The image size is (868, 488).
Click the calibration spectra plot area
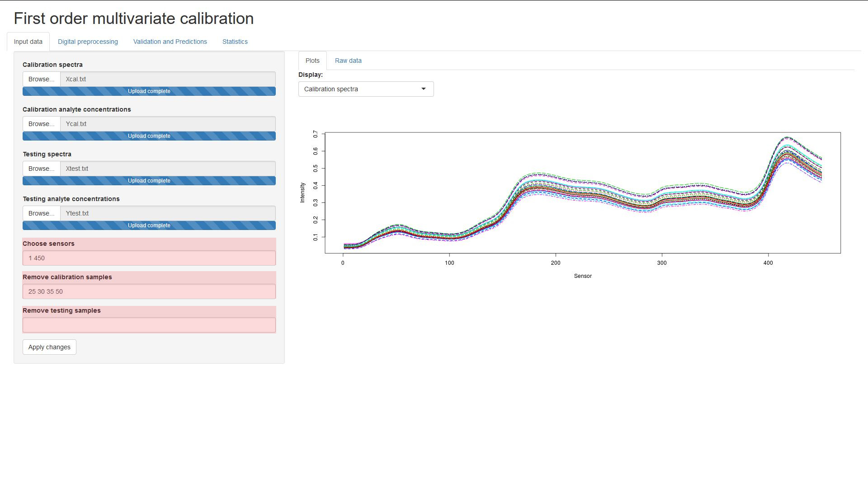point(582,192)
